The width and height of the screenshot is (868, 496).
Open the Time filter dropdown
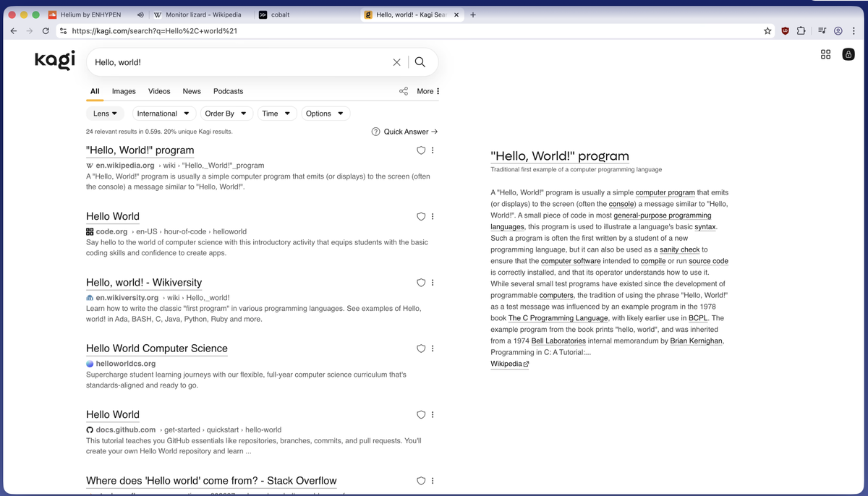pos(276,114)
